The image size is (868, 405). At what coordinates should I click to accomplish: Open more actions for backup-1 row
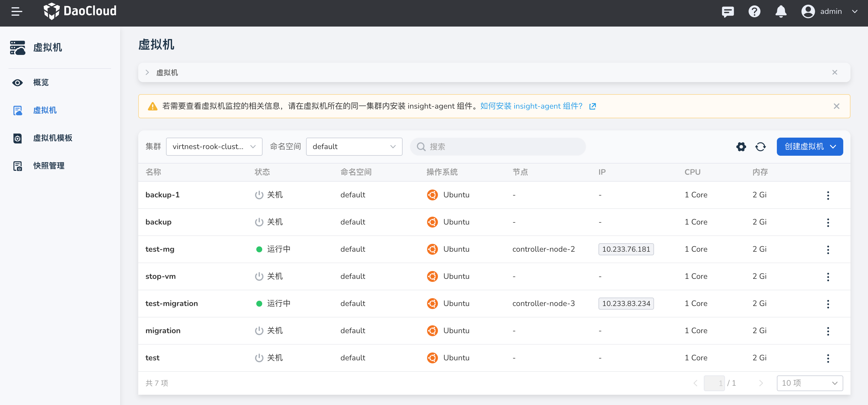[x=828, y=196]
